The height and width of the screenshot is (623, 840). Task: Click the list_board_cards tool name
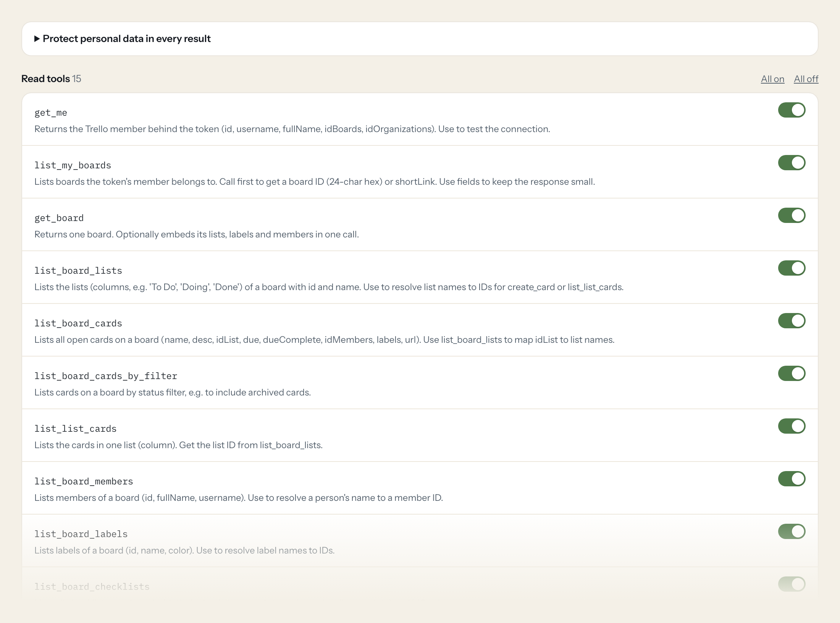[78, 323]
